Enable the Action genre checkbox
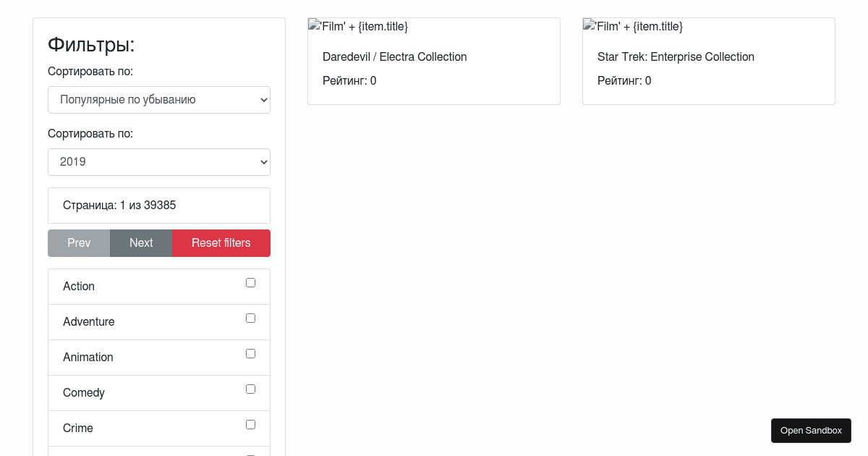 click(250, 282)
